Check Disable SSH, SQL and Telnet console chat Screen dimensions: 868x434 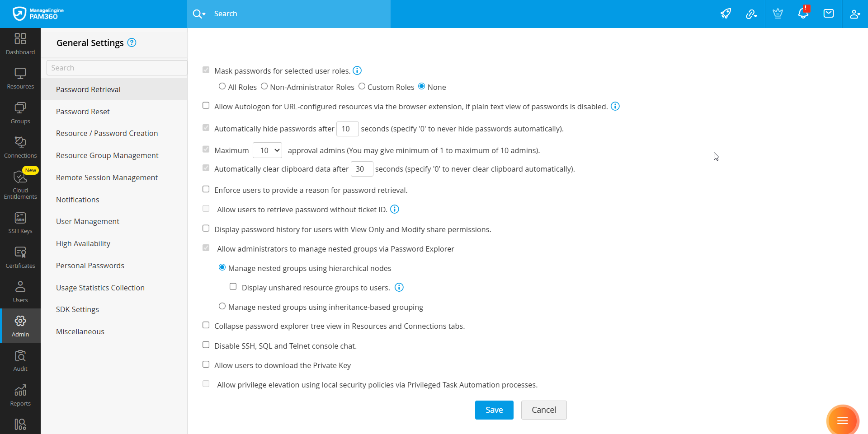pos(206,345)
